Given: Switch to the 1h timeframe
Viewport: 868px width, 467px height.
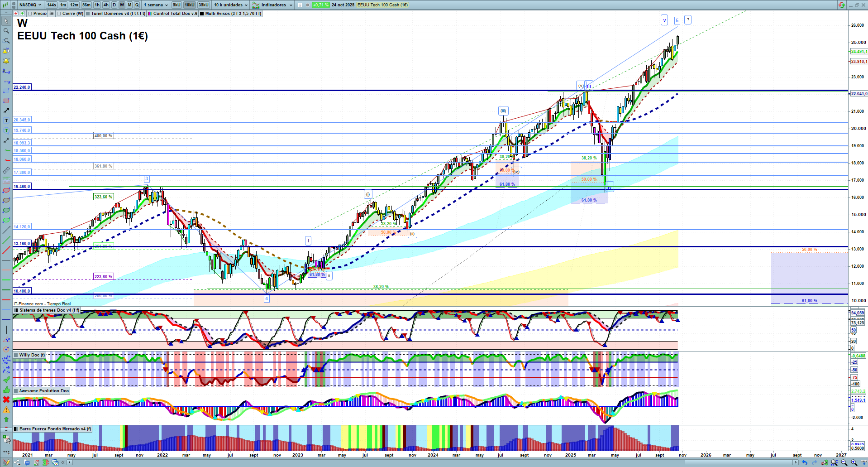Looking at the screenshot, I should [x=97, y=5].
